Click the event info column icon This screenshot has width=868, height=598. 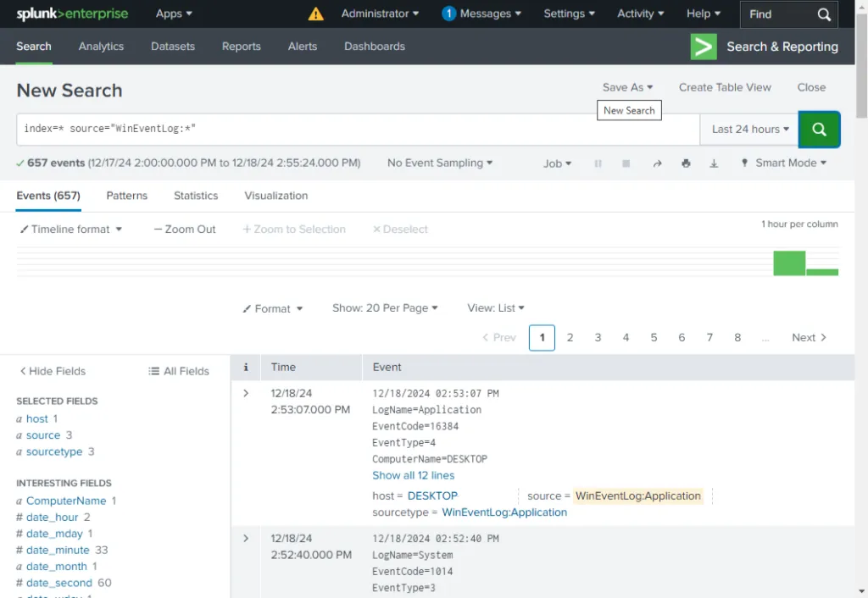(246, 368)
